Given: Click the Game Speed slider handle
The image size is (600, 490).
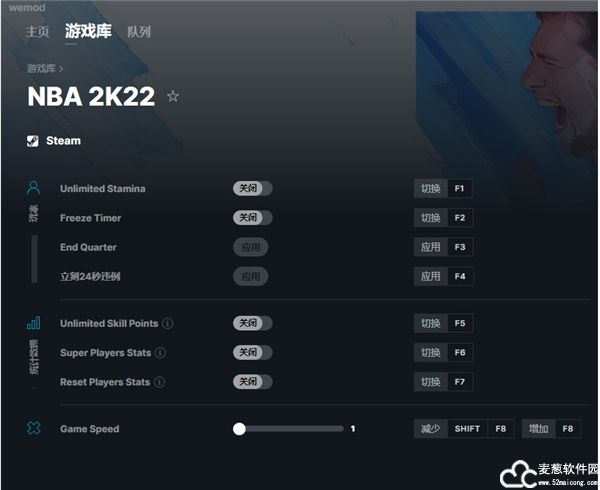Looking at the screenshot, I should tap(239, 429).
